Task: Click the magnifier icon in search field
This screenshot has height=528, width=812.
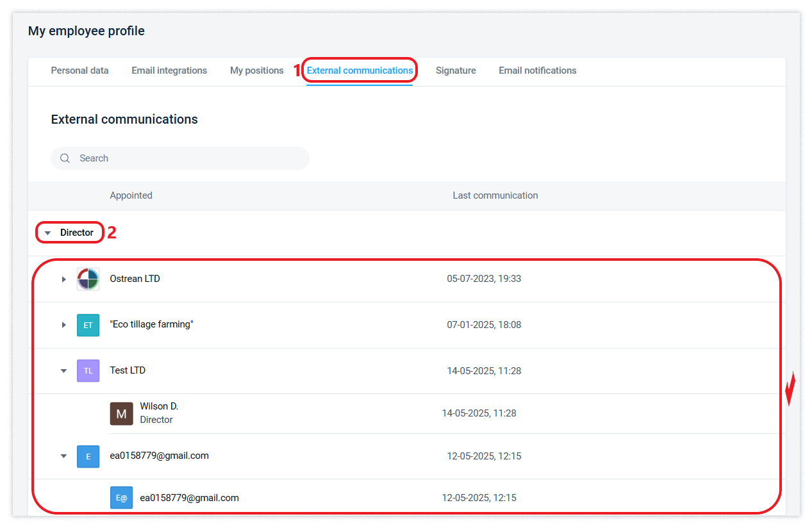Action: [x=65, y=158]
